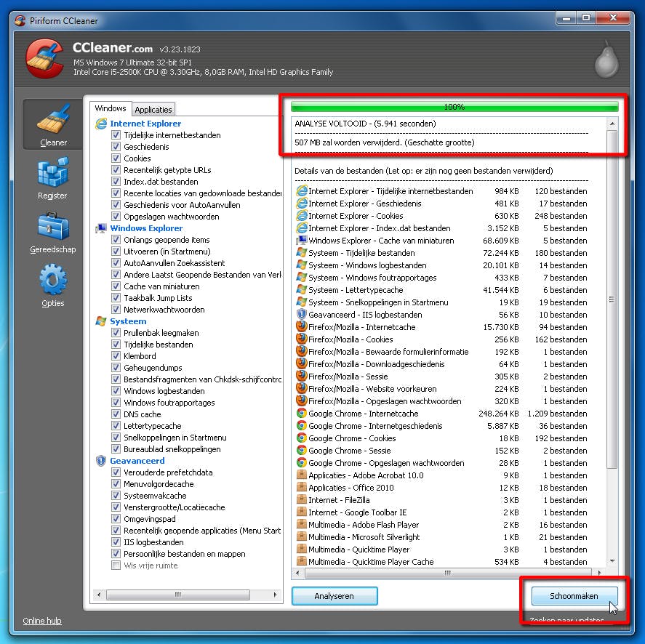
Task: Click right arrow of cleaner list scrollbar
Action: click(x=275, y=595)
